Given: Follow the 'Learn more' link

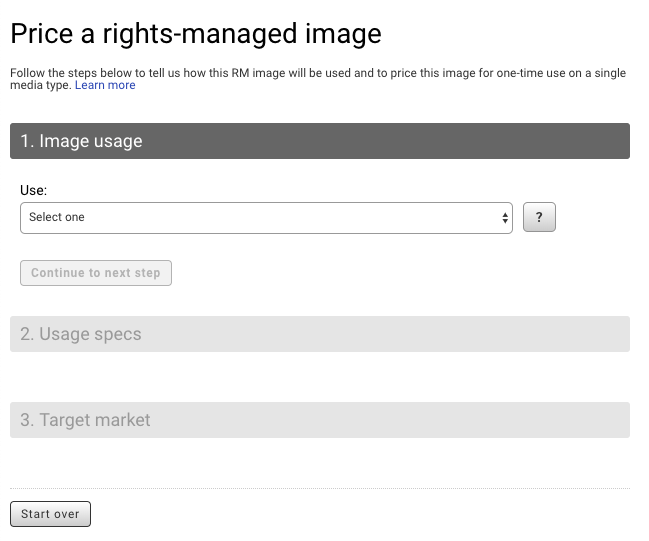Looking at the screenshot, I should [105, 85].
